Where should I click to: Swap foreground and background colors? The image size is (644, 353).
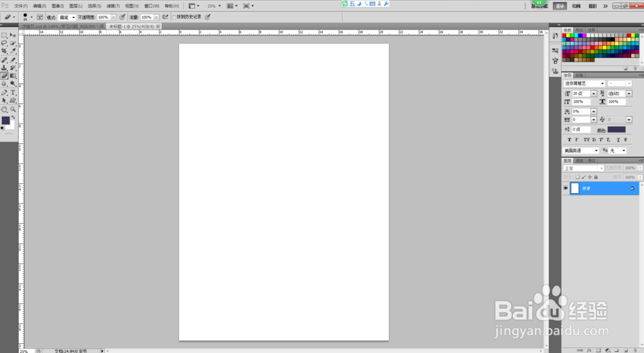pos(13,117)
